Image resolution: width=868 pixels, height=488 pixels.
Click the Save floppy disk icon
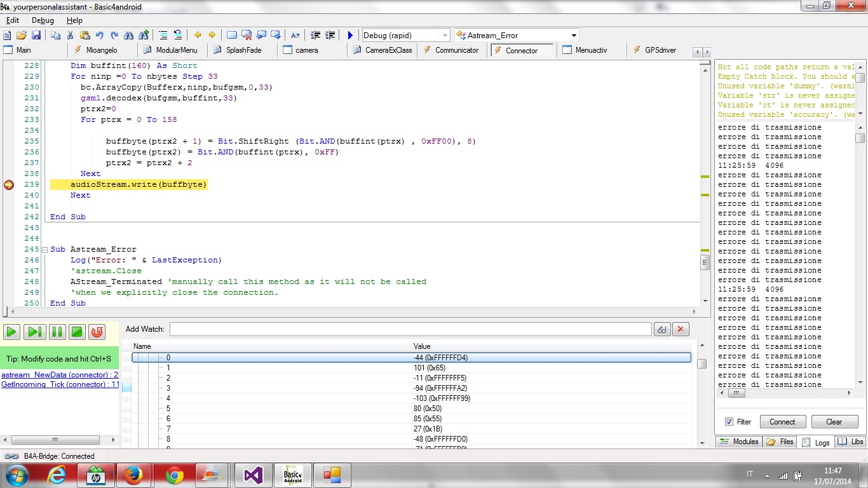point(36,36)
